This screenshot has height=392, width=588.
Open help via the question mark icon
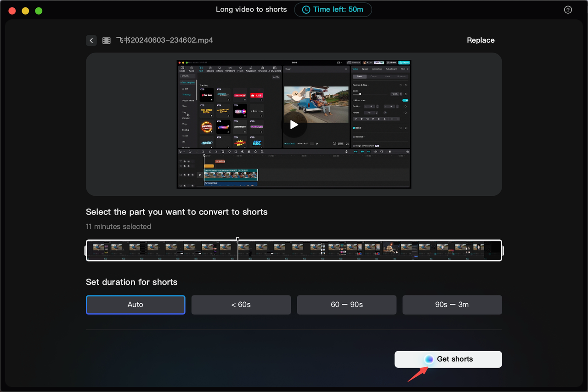coord(568,9)
